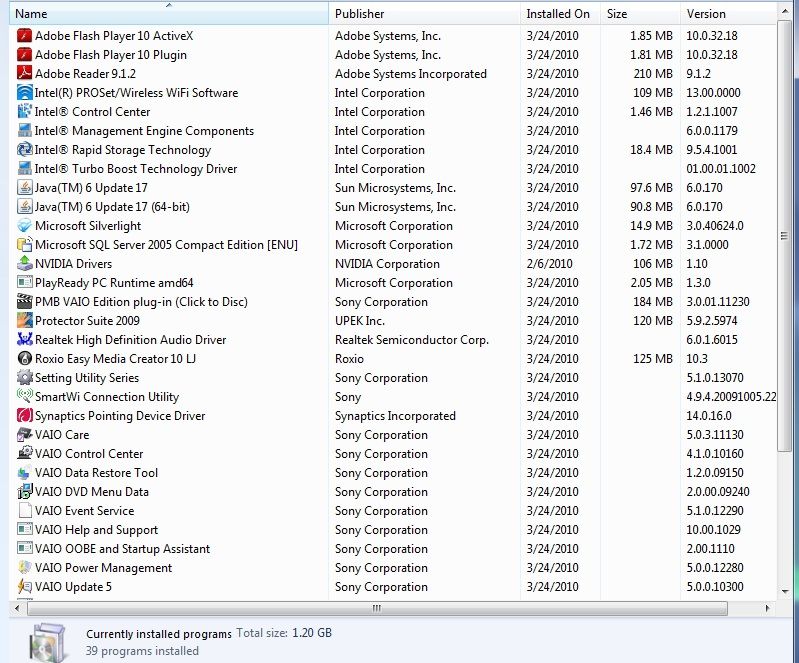Screen dimensions: 799x663
Task: Click the vertical scrollbar up arrow
Action: pos(785,11)
